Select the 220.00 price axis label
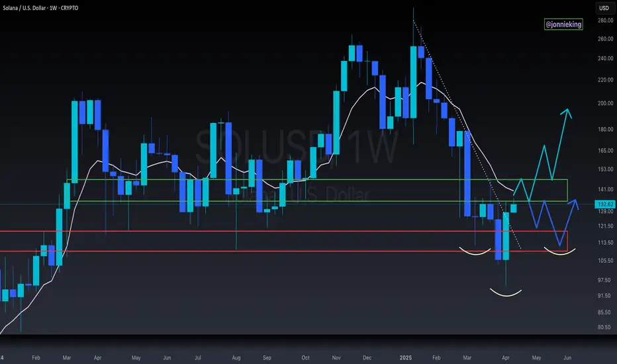The height and width of the screenshot is (364, 617). click(605, 80)
